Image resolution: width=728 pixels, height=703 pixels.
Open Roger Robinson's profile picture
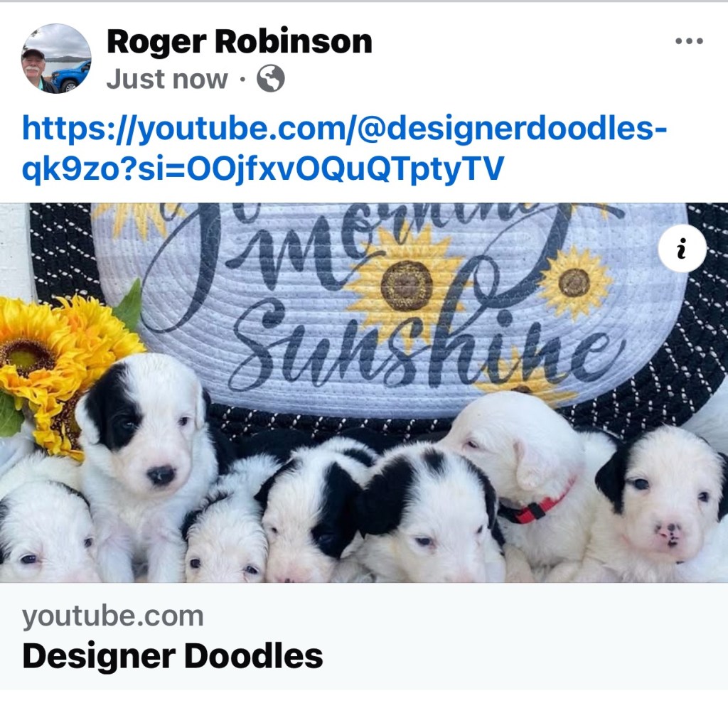56,58
